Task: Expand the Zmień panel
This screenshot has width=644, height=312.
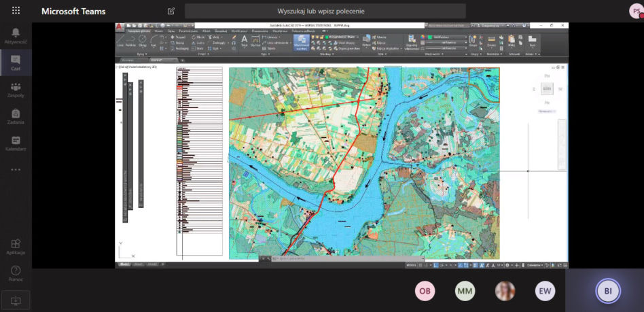Action: (x=203, y=54)
